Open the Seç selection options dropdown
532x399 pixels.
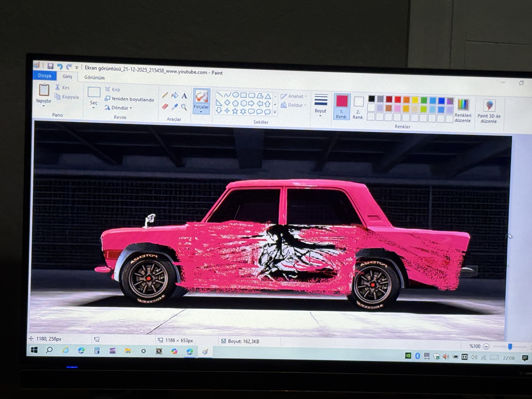pos(93,108)
